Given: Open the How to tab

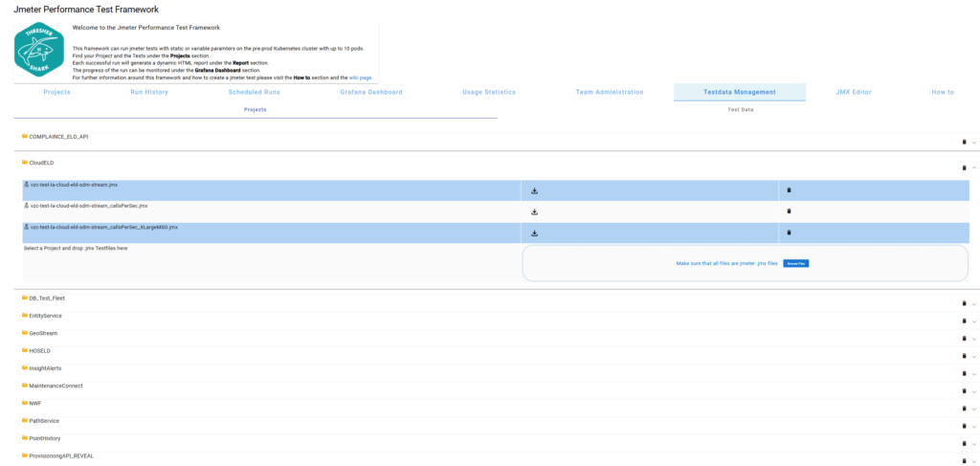Looking at the screenshot, I should (x=943, y=93).
